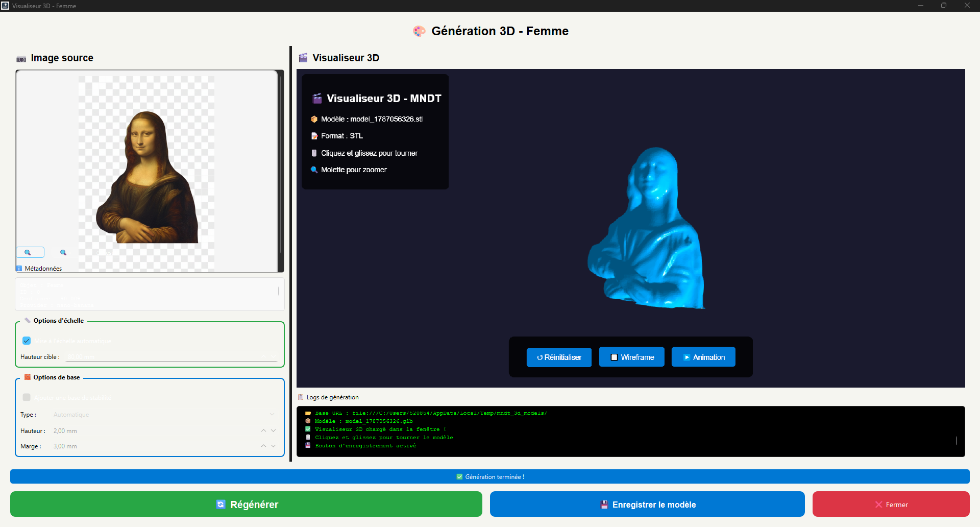Click Enregistrer le modèle button
The width and height of the screenshot is (980, 527).
coord(647,504)
